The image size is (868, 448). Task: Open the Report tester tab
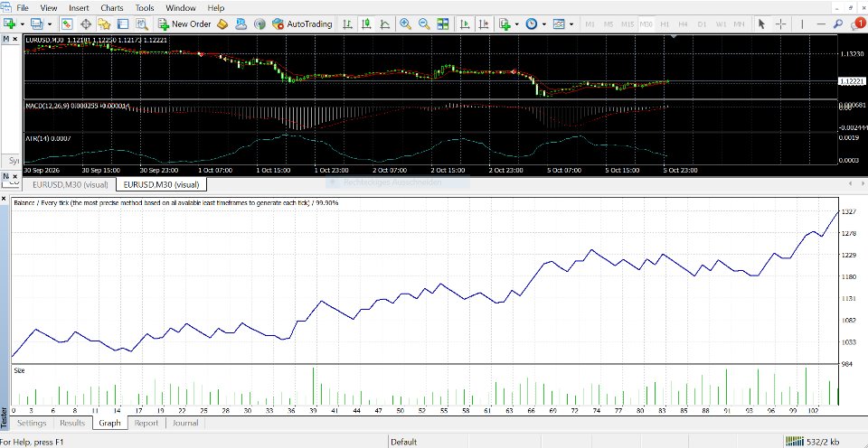click(146, 423)
